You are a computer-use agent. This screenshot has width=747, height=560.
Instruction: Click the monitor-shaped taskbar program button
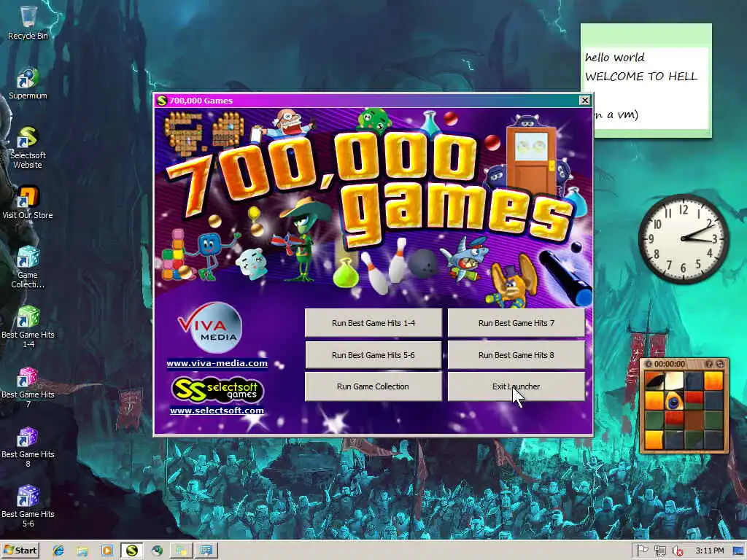pos(206,551)
